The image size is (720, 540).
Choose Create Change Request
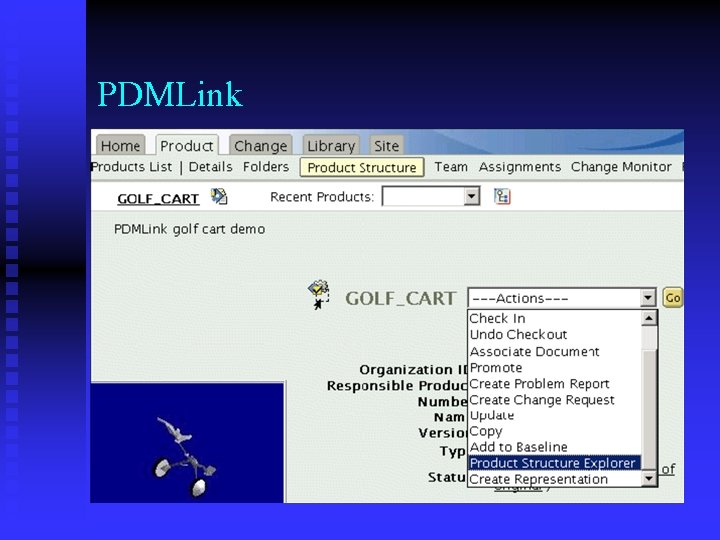tap(554, 399)
